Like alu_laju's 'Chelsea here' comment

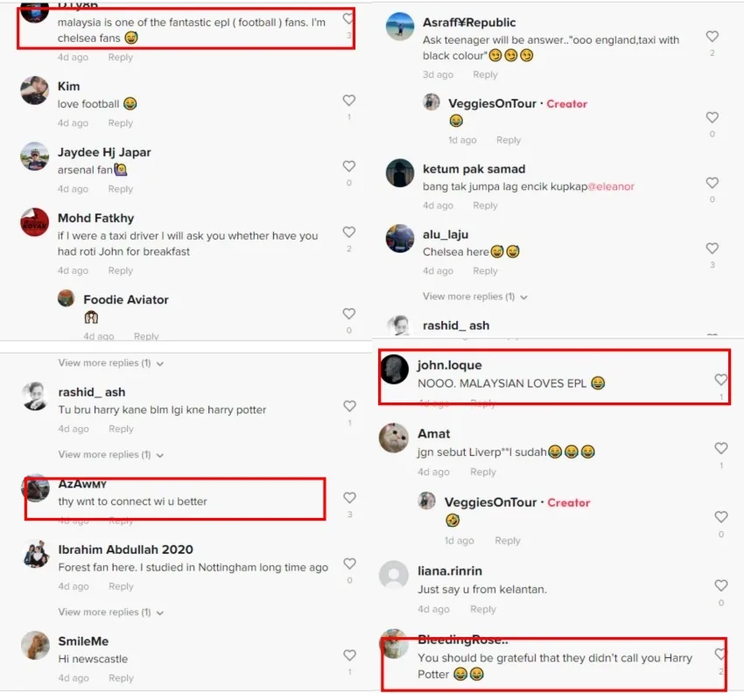(x=712, y=248)
